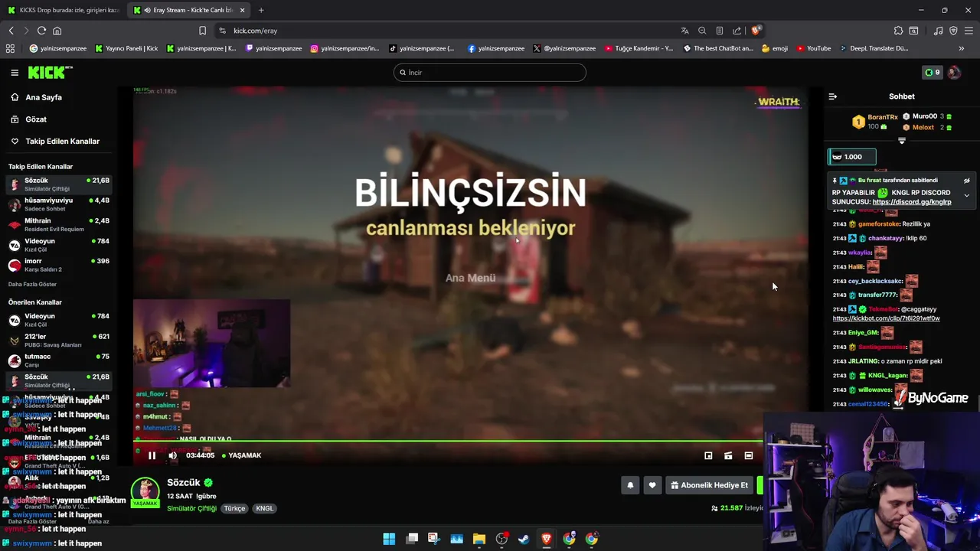Click the İncir search field
The image size is (980, 551).
490,73
